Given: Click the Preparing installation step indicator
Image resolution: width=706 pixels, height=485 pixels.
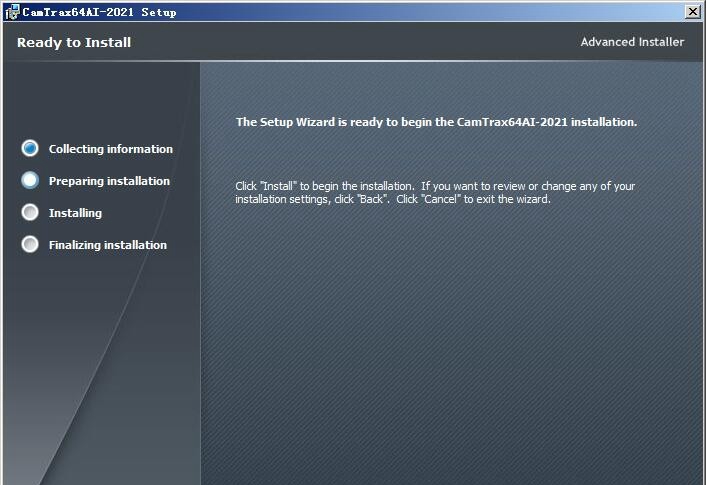Looking at the screenshot, I should tap(30, 180).
